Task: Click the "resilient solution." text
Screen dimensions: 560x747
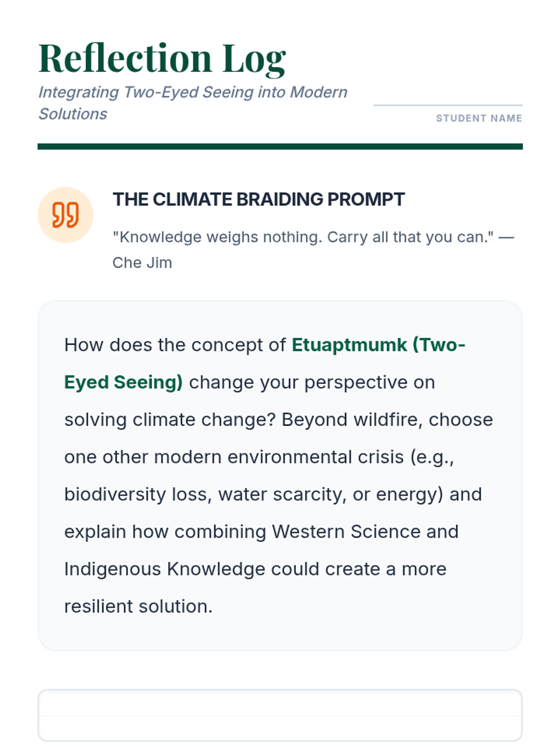Action: click(x=138, y=606)
